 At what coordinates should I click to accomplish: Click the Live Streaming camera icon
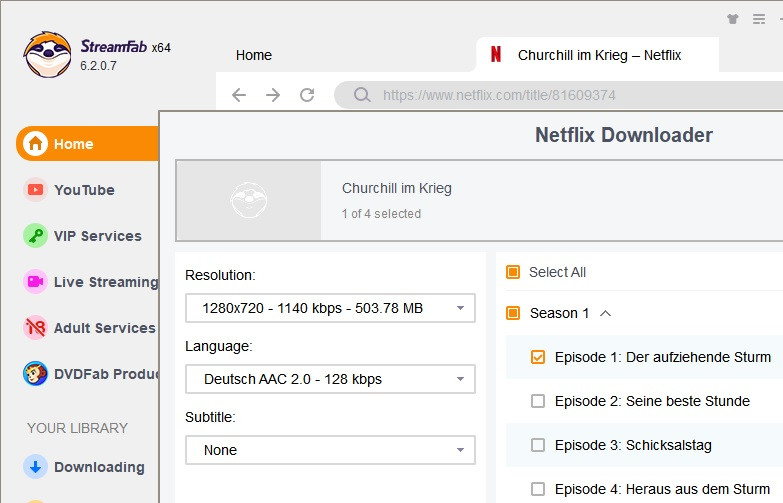(x=35, y=282)
